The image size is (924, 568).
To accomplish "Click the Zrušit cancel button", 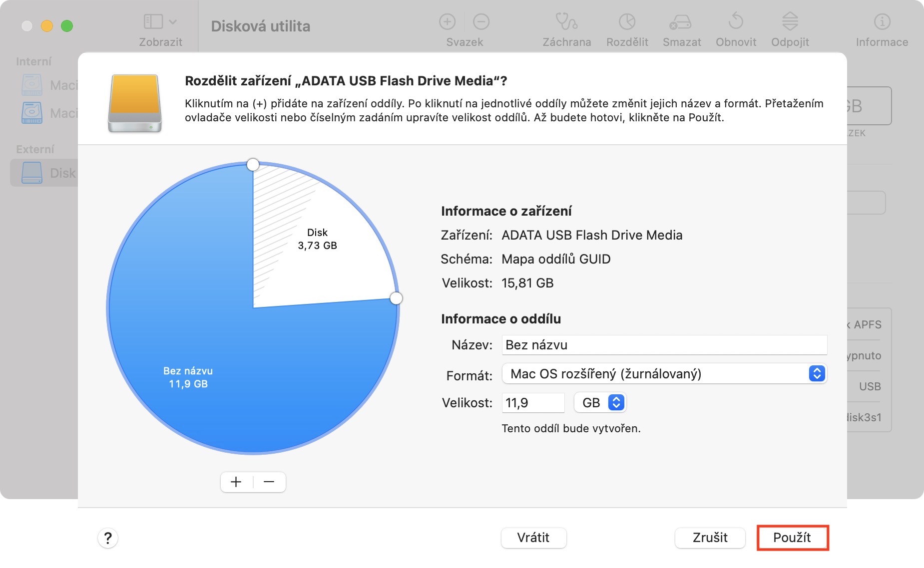I will point(710,538).
